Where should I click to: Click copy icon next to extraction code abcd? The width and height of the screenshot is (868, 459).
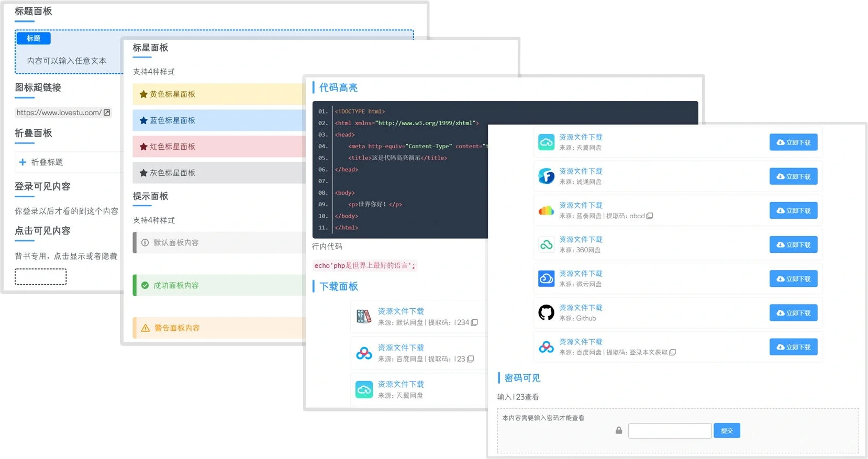pyautogui.click(x=650, y=216)
